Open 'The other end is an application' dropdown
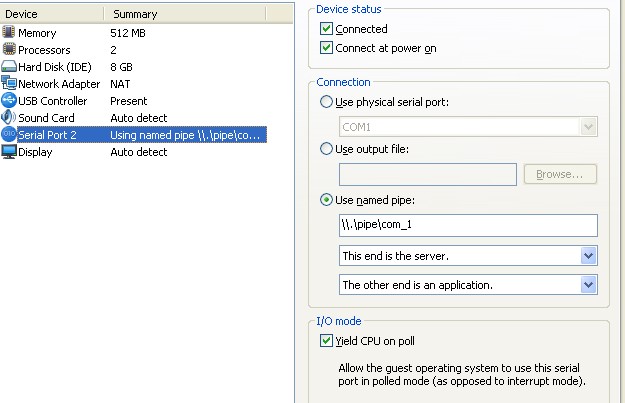The width and height of the screenshot is (625, 403). pos(588,285)
